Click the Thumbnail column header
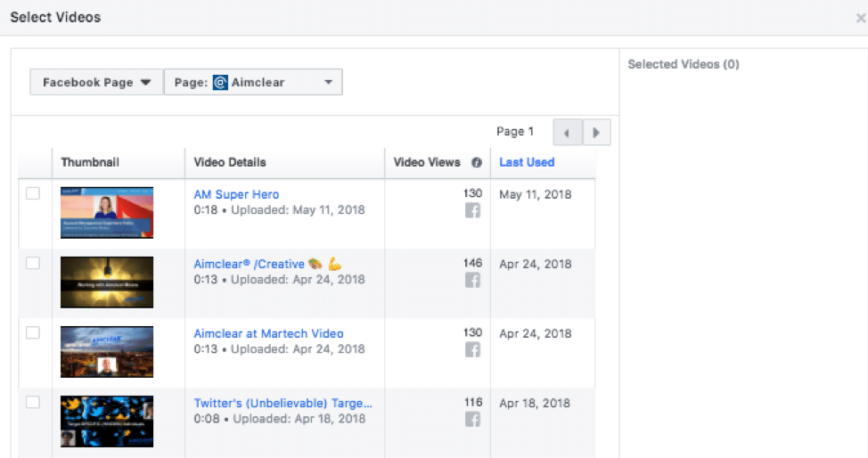This screenshot has width=868, height=458. 90,162
